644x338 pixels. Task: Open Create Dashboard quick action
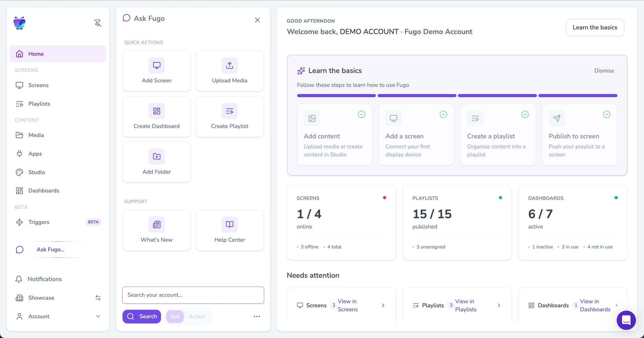[x=156, y=117]
